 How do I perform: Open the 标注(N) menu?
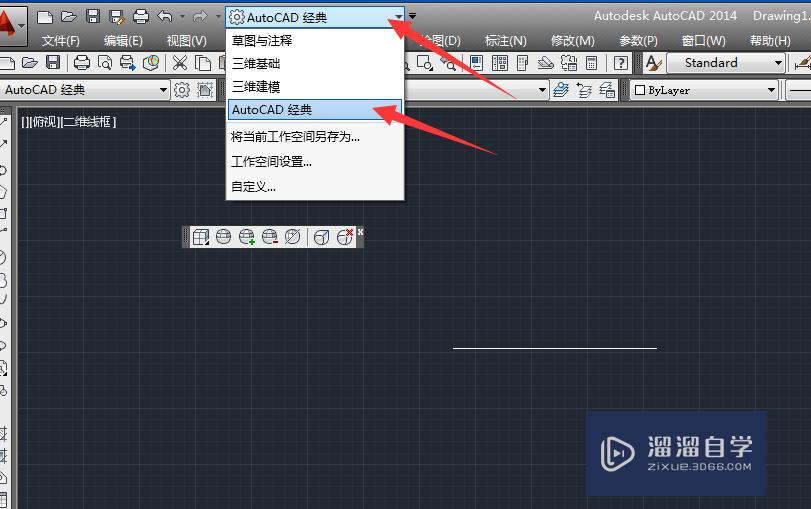click(505, 40)
